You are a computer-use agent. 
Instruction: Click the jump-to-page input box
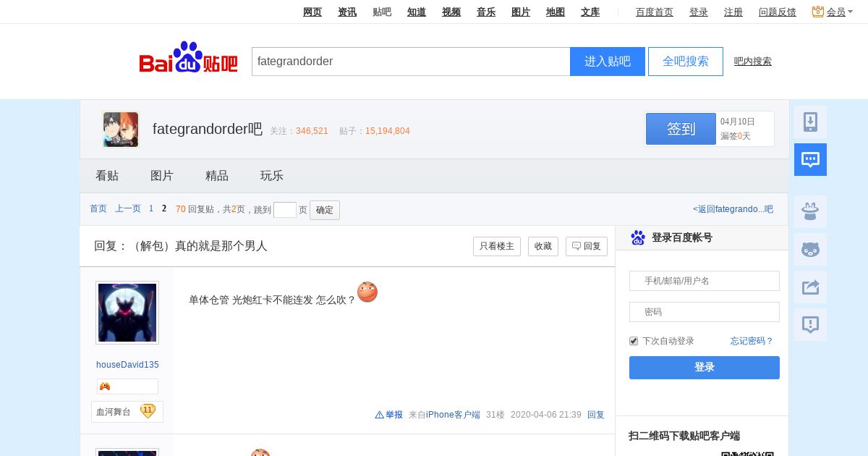tap(285, 210)
